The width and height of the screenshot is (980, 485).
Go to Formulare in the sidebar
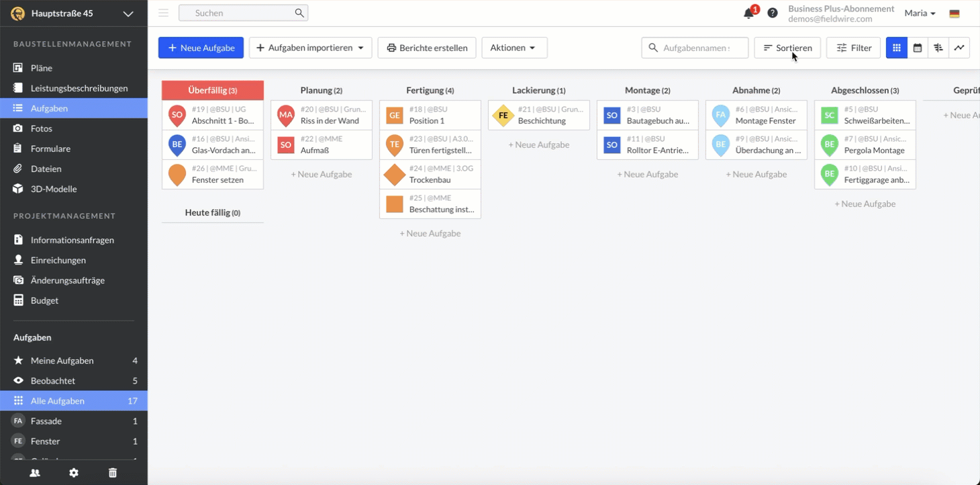tap(50, 148)
